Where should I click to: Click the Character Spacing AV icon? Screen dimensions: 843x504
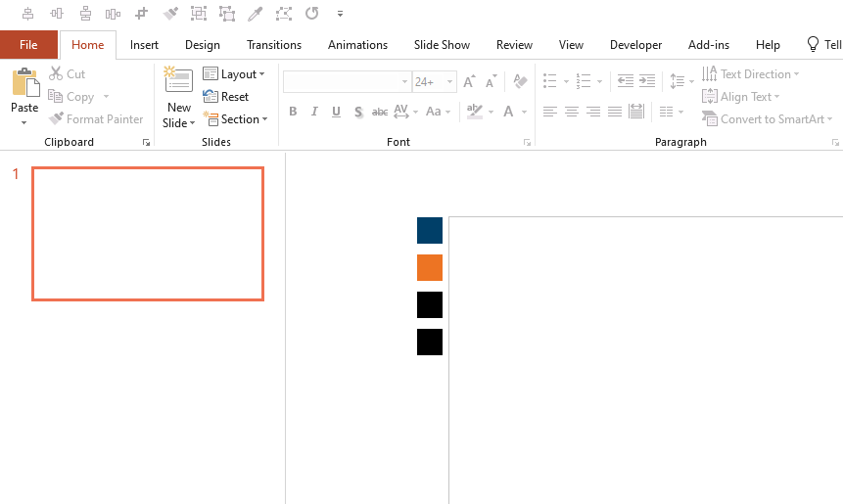pyautogui.click(x=401, y=112)
